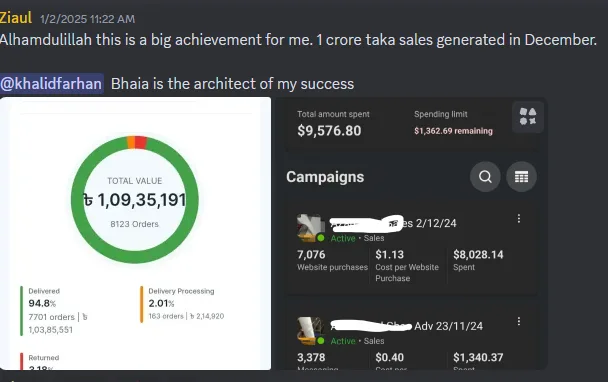
Task: Open three-dot menu for the 2/12/24 campaign
Action: 519,219
